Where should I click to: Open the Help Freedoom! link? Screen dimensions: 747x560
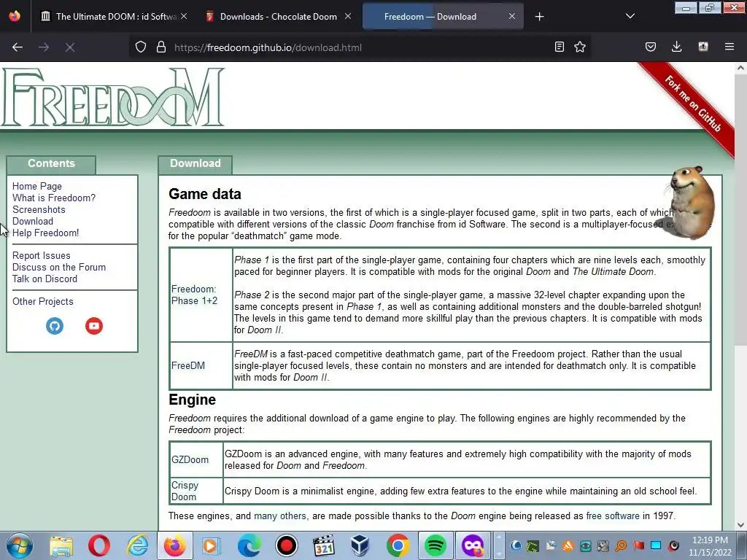[x=46, y=233]
